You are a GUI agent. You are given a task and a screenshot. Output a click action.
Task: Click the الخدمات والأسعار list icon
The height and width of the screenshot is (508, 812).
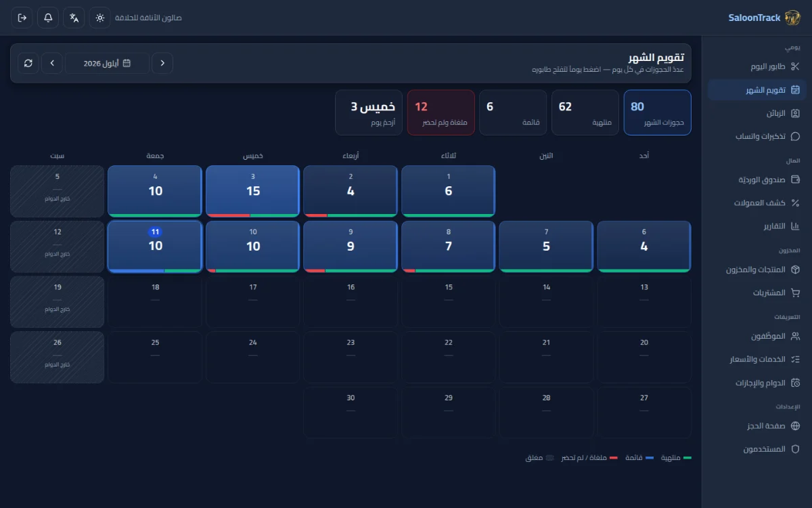(x=795, y=359)
